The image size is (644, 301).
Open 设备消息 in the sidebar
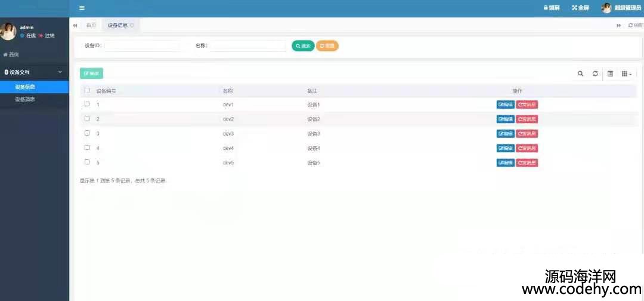pos(25,99)
